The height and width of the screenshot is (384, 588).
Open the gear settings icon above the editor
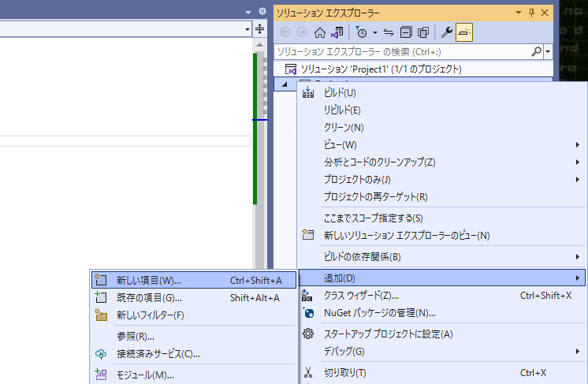click(262, 11)
